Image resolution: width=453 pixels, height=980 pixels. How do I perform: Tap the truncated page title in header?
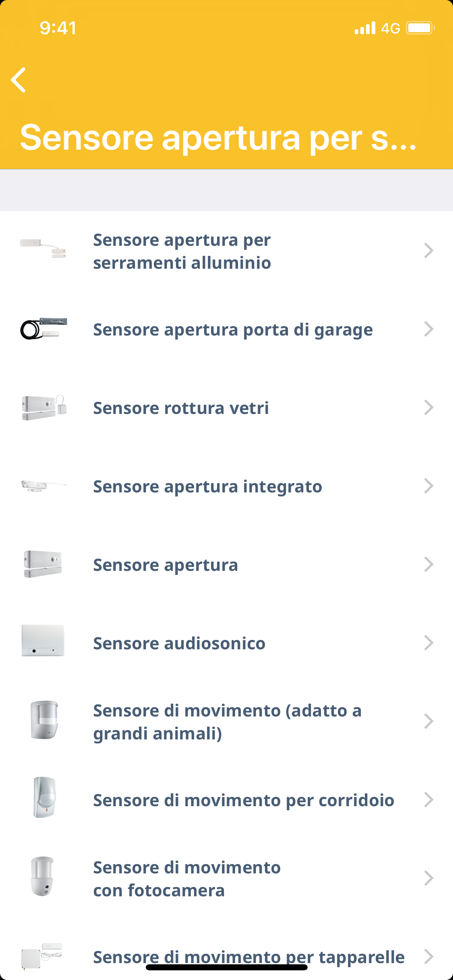[218, 138]
